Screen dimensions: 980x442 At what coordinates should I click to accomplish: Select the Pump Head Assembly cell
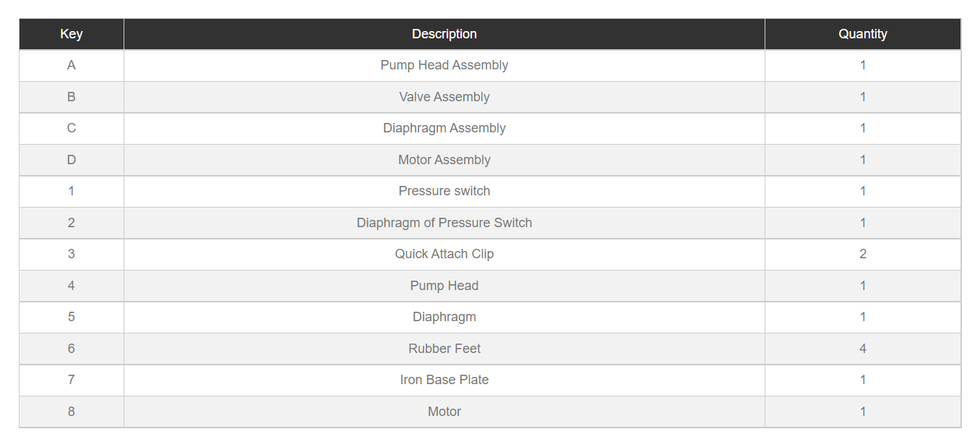(444, 65)
